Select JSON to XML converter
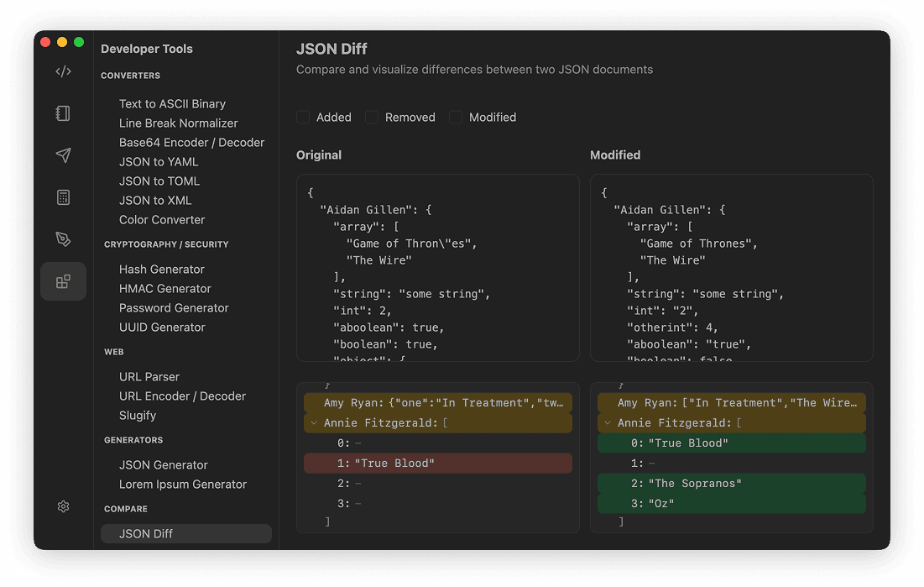Image resolution: width=924 pixels, height=587 pixels. (155, 201)
